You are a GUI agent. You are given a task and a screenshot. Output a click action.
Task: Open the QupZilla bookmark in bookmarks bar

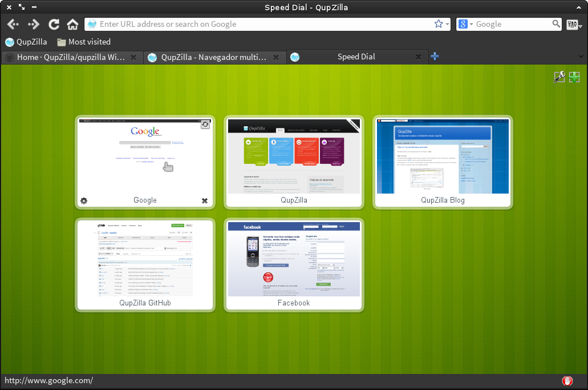click(26, 42)
